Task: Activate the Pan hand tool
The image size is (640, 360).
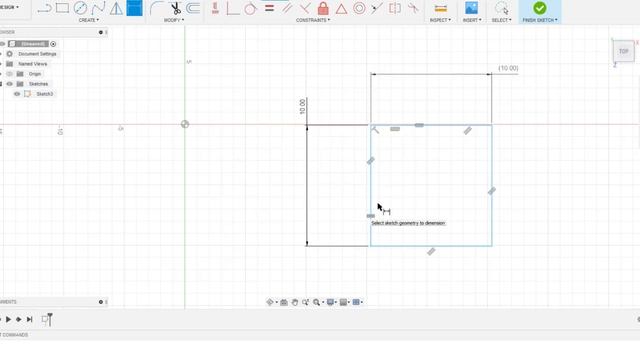Action: (x=294, y=302)
